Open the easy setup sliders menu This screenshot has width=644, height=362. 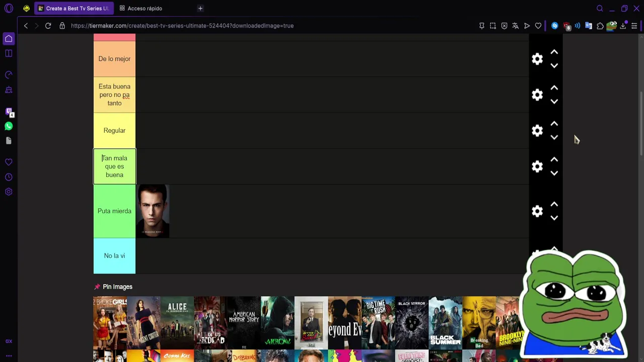point(634,26)
